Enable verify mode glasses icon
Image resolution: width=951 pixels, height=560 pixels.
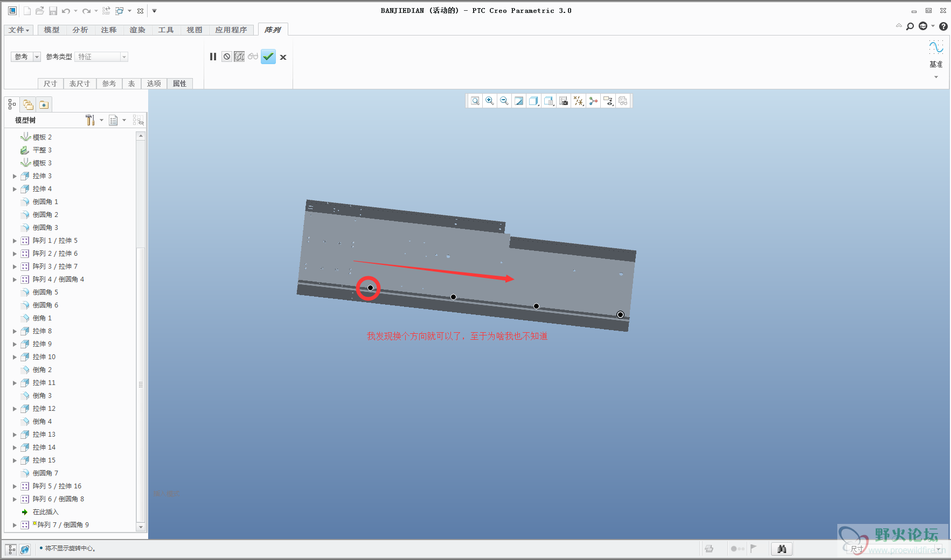(253, 57)
